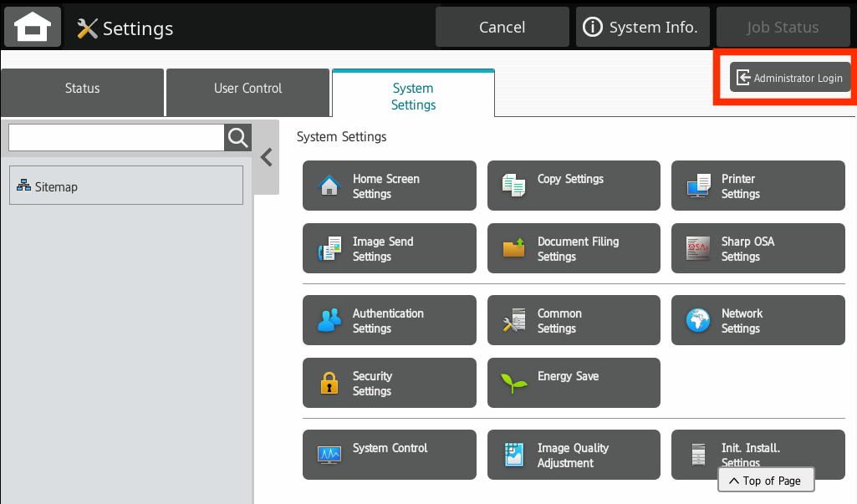Open Copy Settings

[x=574, y=186]
